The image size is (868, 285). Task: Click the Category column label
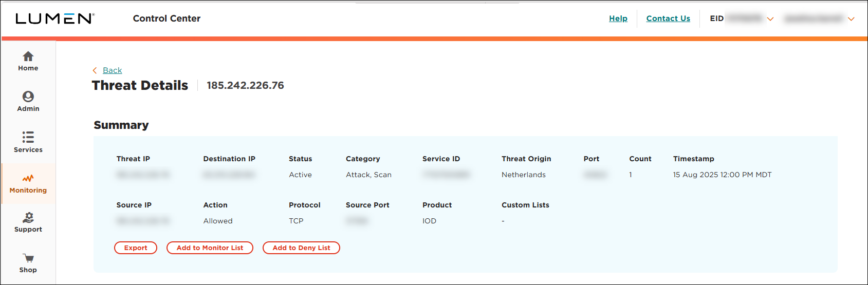pos(363,159)
